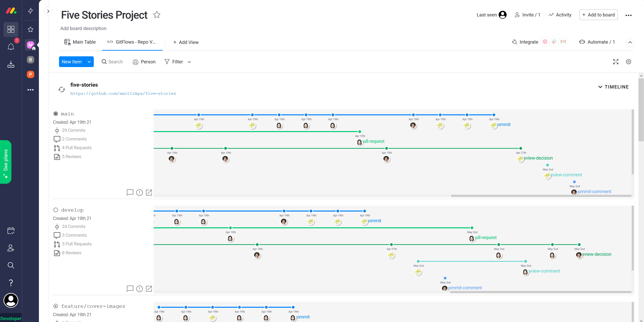
Task: Click the notifications bell icon
Action: (x=11, y=47)
